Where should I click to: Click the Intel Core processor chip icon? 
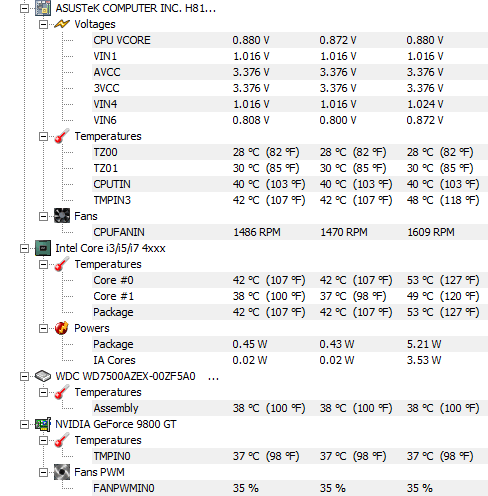click(43, 248)
